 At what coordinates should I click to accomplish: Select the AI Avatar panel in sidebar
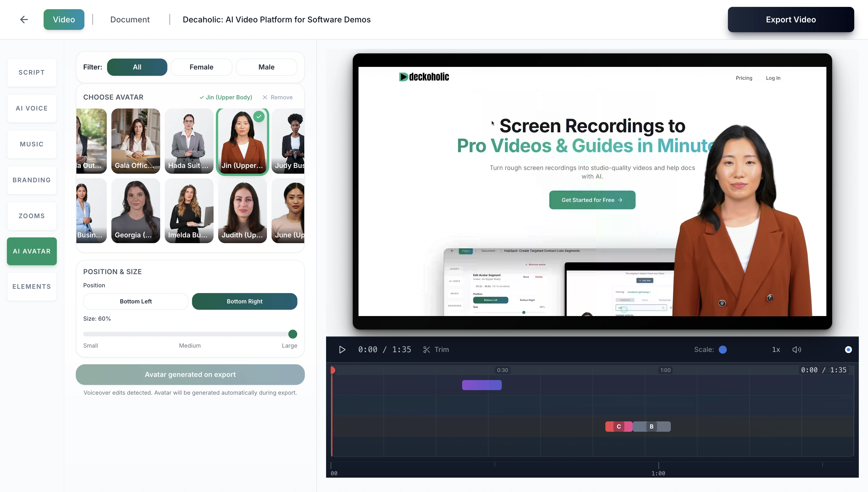(31, 251)
